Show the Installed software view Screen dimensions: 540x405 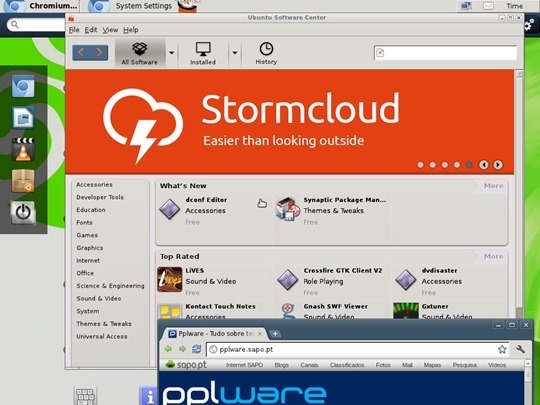pyautogui.click(x=203, y=53)
